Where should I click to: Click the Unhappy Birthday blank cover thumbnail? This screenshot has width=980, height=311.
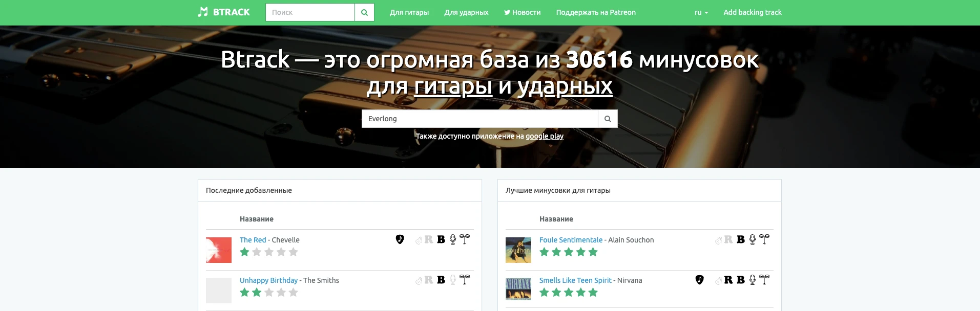(x=219, y=291)
